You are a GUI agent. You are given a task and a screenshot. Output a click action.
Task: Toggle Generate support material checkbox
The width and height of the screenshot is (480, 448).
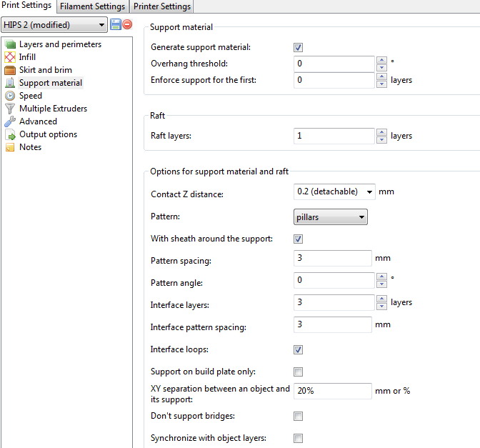(x=299, y=47)
